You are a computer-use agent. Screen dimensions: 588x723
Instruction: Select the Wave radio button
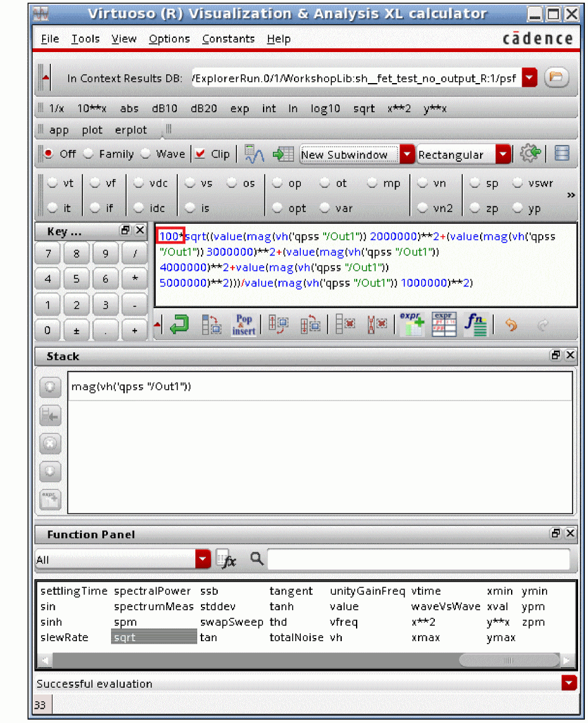[x=145, y=154]
